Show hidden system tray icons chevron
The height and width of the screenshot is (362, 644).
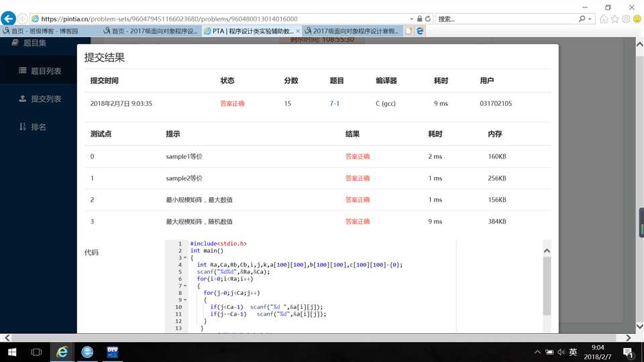coord(537,352)
